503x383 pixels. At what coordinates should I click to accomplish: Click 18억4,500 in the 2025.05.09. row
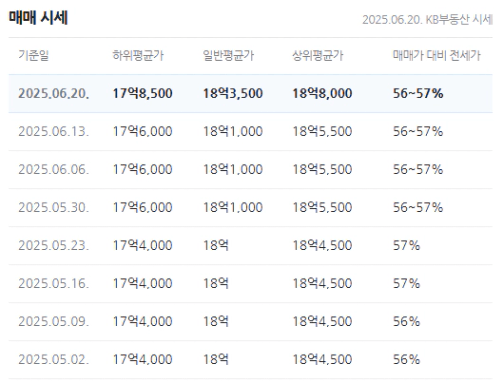point(322,321)
